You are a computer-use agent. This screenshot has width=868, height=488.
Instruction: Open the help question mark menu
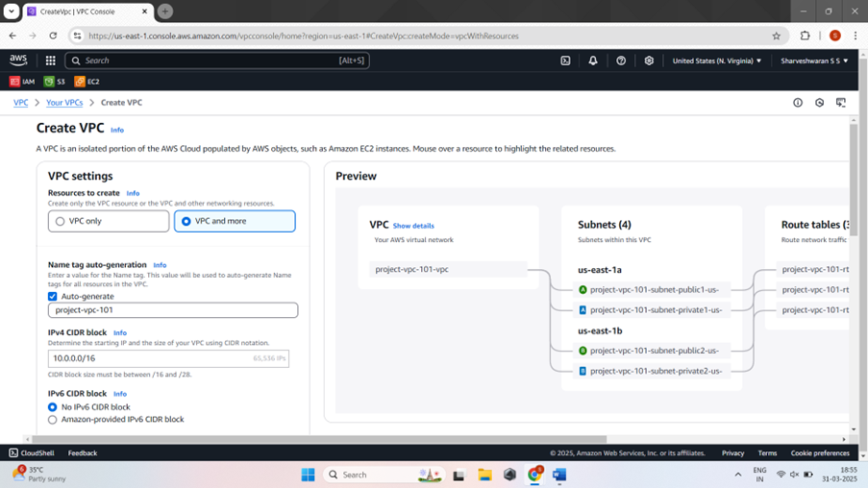[621, 61]
